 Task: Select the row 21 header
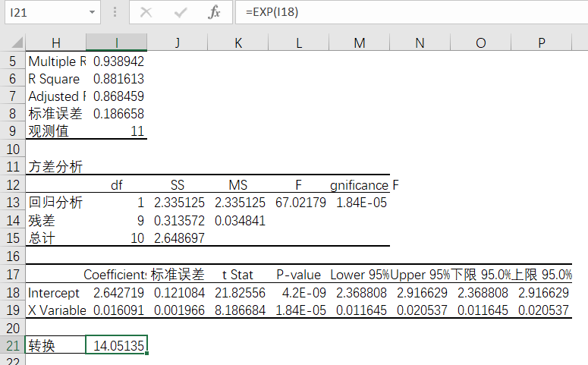click(x=12, y=346)
